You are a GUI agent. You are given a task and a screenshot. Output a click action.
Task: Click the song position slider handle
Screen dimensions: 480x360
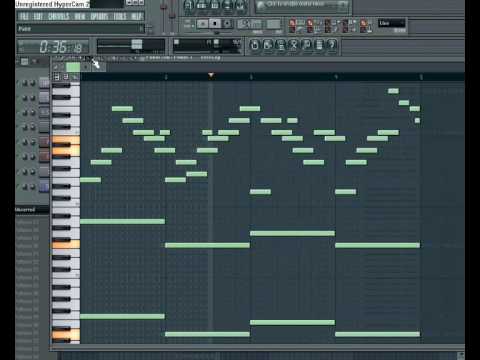137,44
